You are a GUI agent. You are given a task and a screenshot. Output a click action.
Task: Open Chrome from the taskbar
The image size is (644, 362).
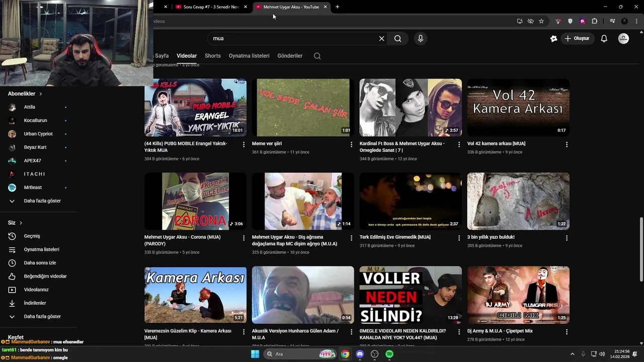pos(345,354)
